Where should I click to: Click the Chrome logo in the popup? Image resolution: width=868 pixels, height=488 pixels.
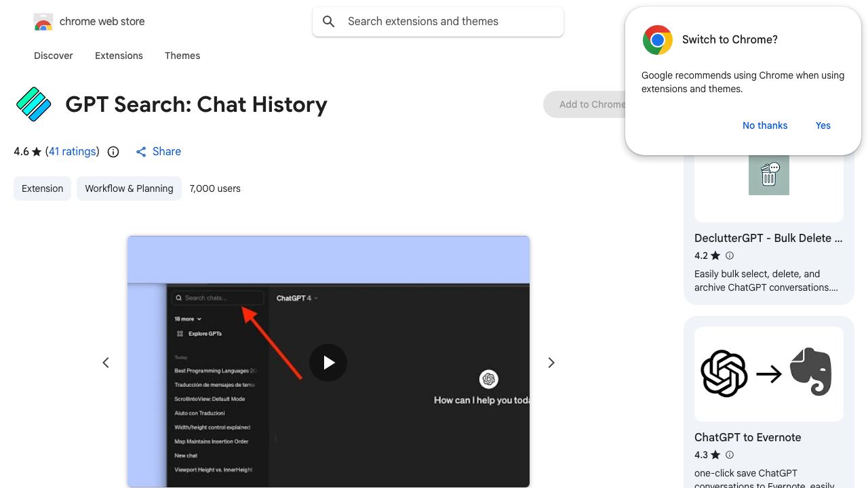coord(658,40)
